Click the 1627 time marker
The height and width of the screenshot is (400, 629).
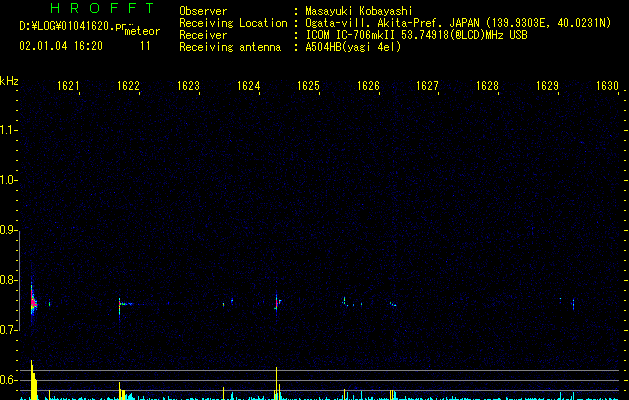[427, 85]
